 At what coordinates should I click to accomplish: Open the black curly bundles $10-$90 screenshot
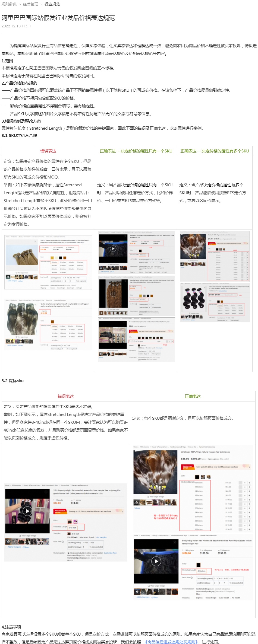pyautogui.click(x=215, y=302)
